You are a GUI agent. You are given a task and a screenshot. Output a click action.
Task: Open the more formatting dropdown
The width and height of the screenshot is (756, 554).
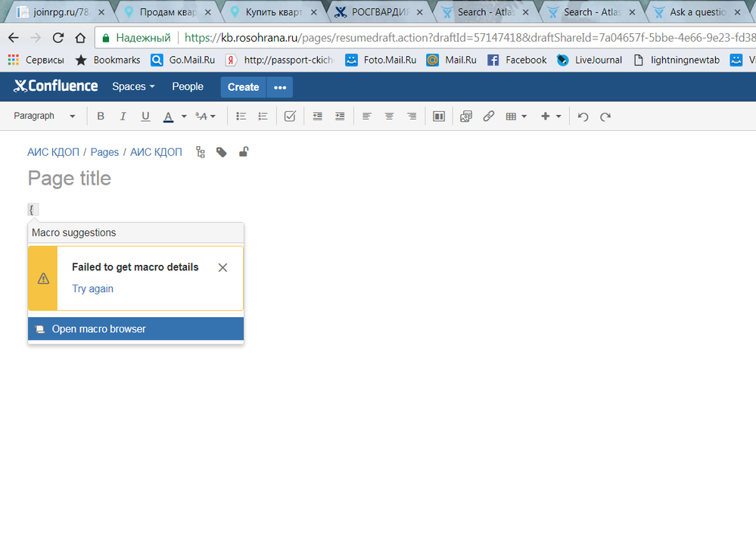tap(205, 117)
